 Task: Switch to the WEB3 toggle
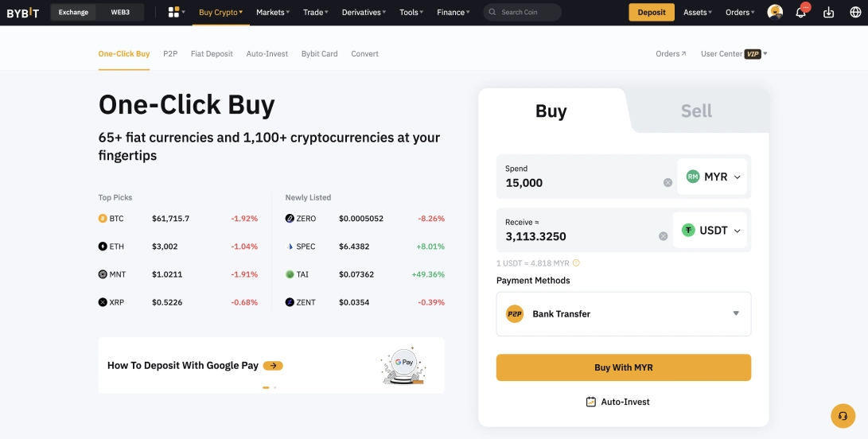(x=120, y=13)
